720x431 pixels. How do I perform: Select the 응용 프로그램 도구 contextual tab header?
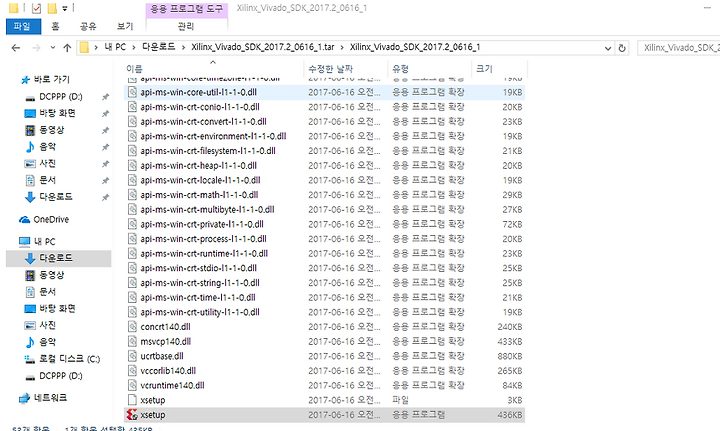(x=186, y=9)
